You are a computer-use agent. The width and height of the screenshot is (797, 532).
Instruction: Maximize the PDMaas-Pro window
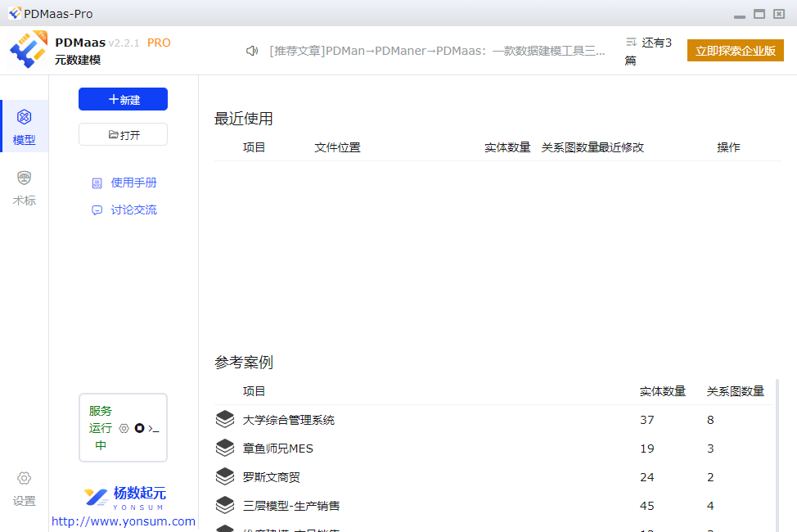coord(759,14)
